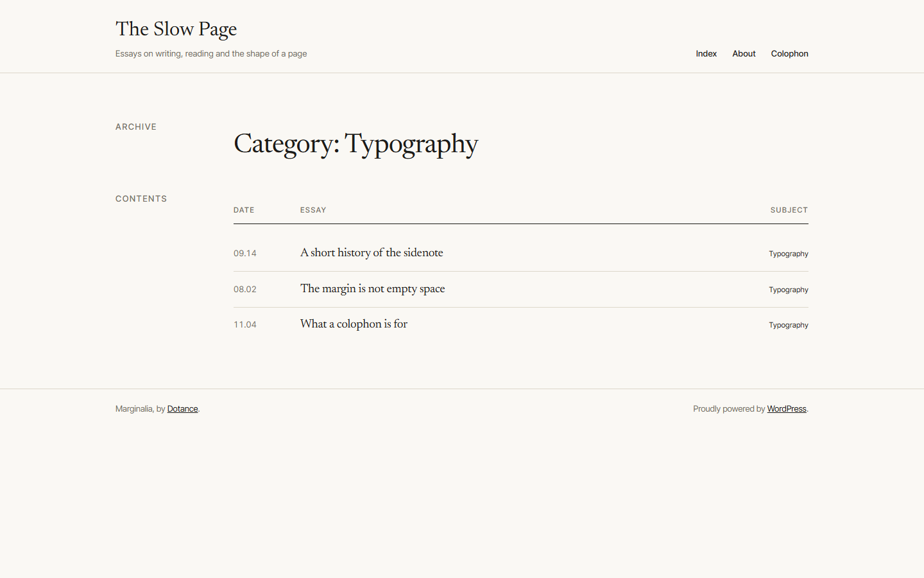
Task: Open the About nav item
Action: [744, 54]
